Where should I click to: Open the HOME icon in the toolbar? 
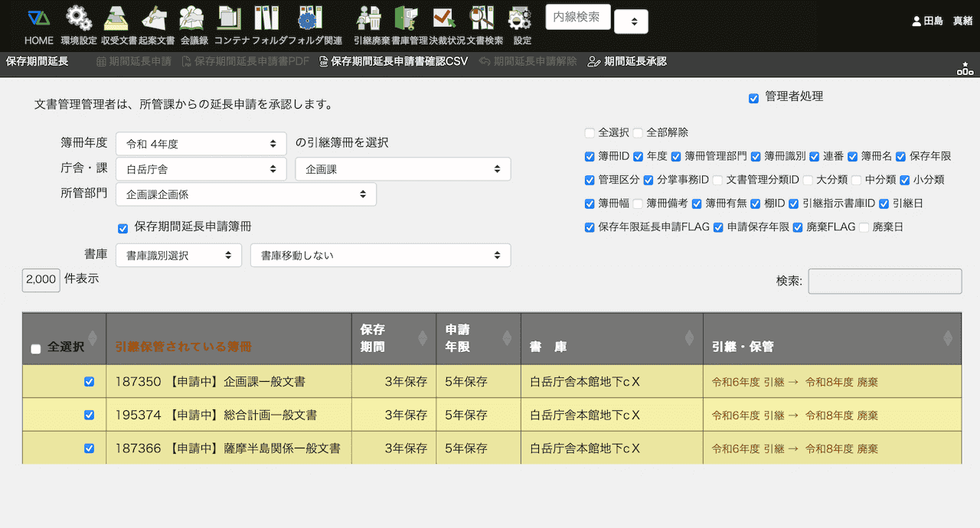point(38,18)
